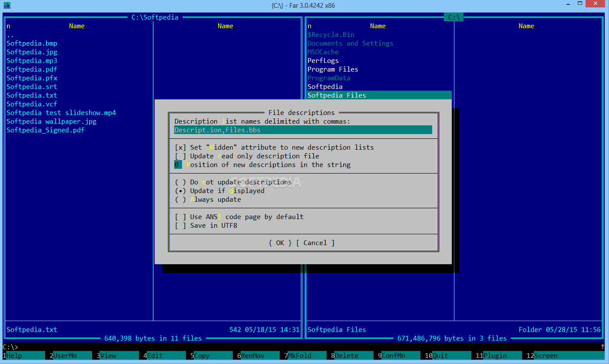
Task: Cancel the File descriptions dialog
Action: click(x=315, y=243)
